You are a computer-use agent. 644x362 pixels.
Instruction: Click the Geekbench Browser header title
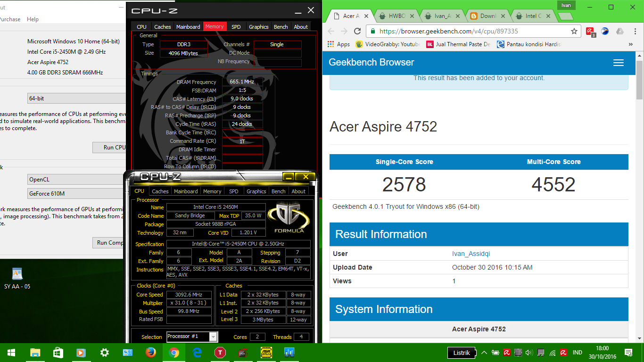(x=372, y=62)
